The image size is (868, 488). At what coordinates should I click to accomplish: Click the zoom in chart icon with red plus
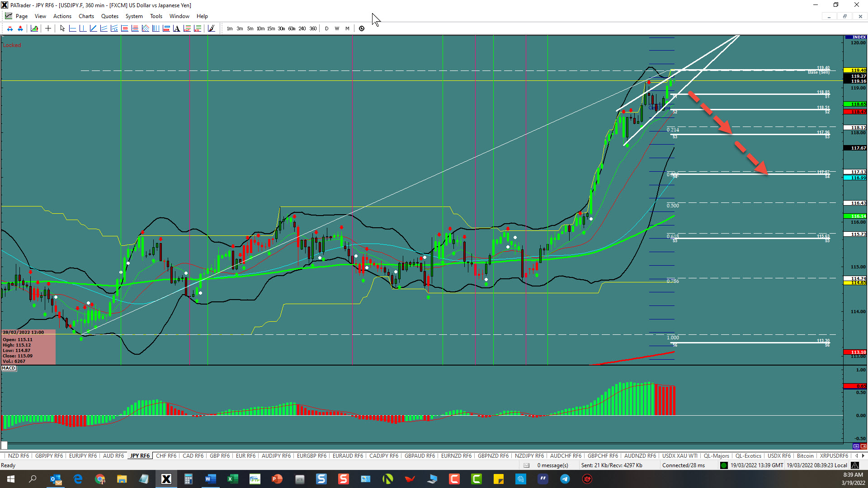(20, 28)
